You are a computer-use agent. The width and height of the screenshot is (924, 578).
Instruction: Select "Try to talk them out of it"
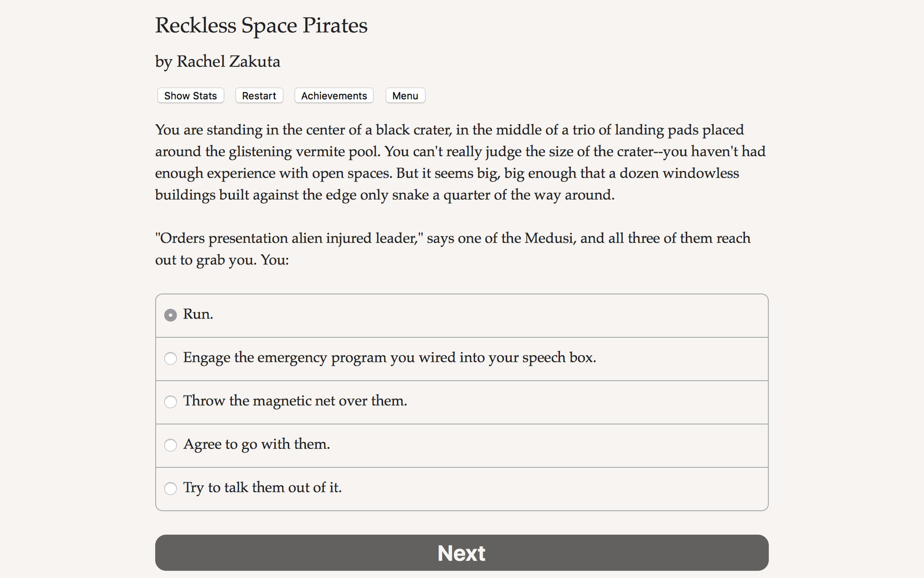point(170,489)
